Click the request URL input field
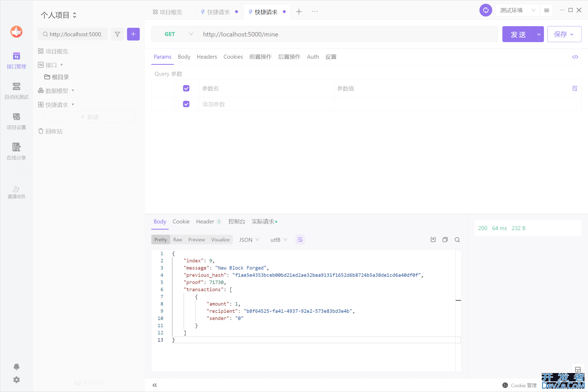 (x=348, y=34)
